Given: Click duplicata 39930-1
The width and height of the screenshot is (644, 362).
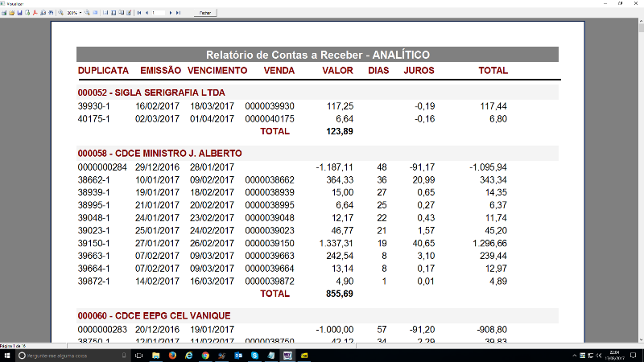Looking at the screenshot, I should (x=93, y=106).
